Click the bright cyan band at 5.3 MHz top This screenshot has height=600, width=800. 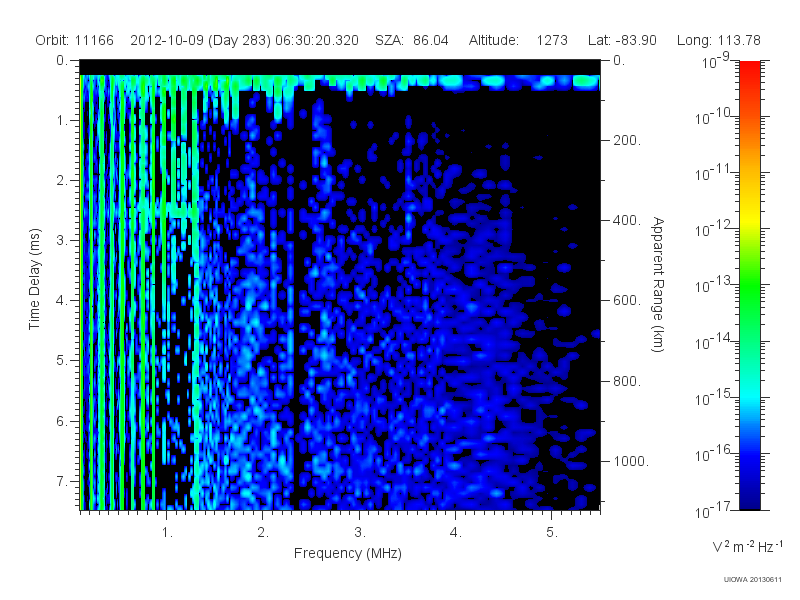586,81
